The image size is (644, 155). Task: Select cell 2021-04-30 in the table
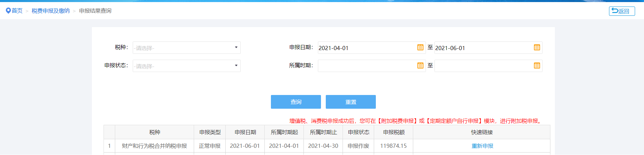pyautogui.click(x=323, y=146)
